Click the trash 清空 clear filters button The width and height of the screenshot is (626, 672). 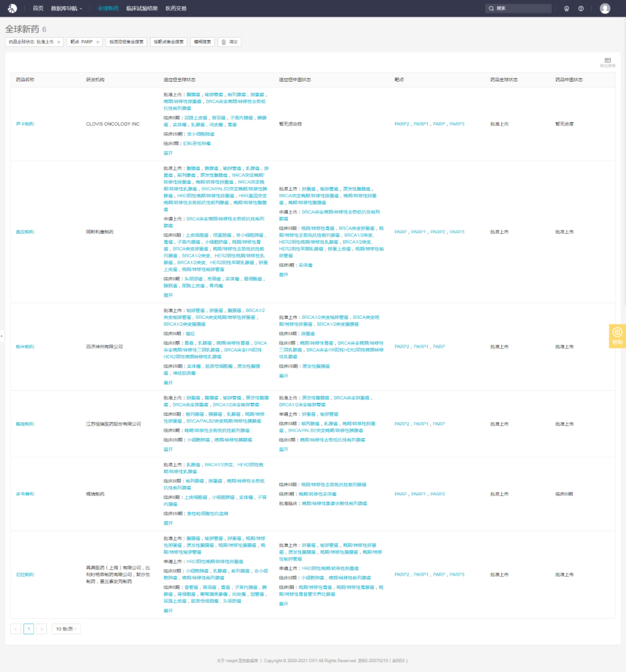[x=230, y=42]
